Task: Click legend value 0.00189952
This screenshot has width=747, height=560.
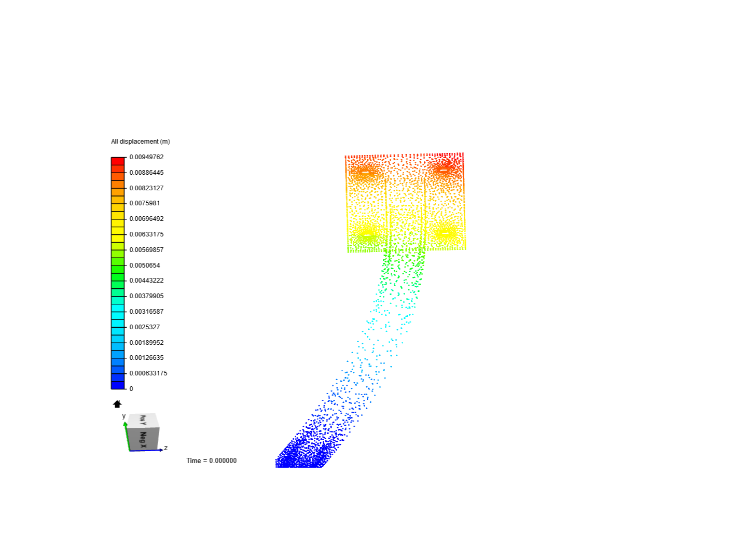Action: point(146,343)
